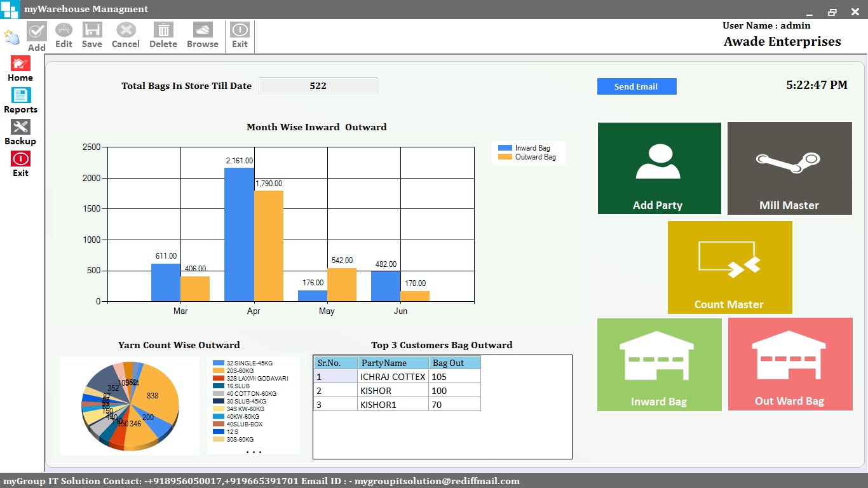
Task: Click the Backup sidebar icon
Action: point(20,127)
